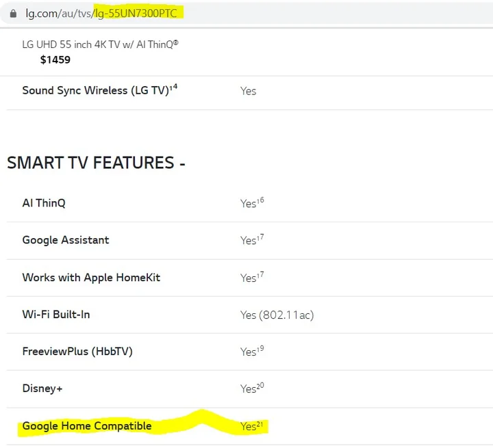
Task: Click the magnifier icon in the address bar
Action: click(x=13, y=13)
